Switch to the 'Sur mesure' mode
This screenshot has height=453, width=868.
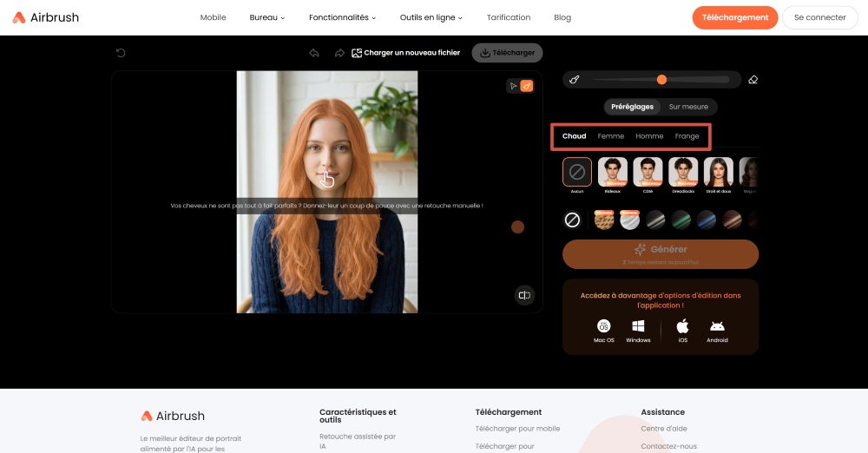click(x=688, y=107)
